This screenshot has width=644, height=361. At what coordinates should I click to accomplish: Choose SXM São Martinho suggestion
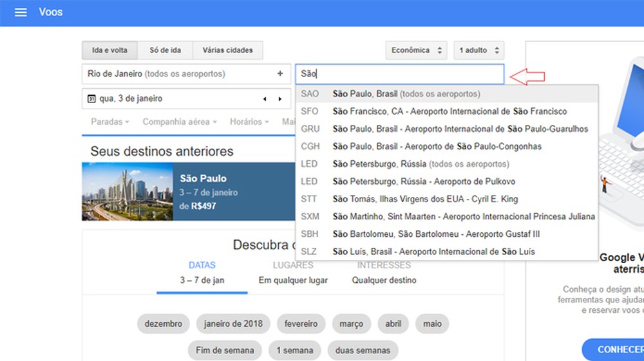(x=446, y=217)
